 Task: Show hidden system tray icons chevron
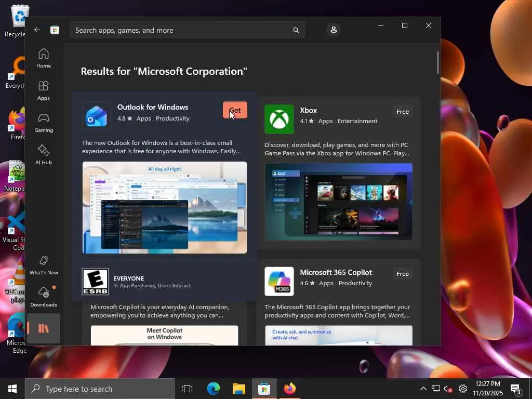click(x=423, y=389)
